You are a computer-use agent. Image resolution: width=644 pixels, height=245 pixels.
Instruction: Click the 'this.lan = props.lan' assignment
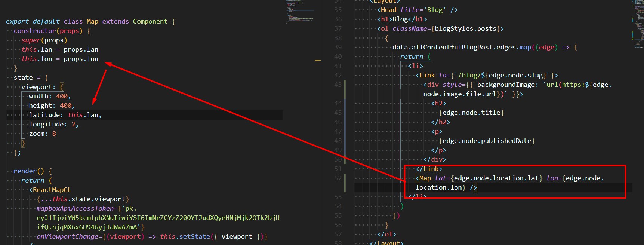(x=60, y=49)
